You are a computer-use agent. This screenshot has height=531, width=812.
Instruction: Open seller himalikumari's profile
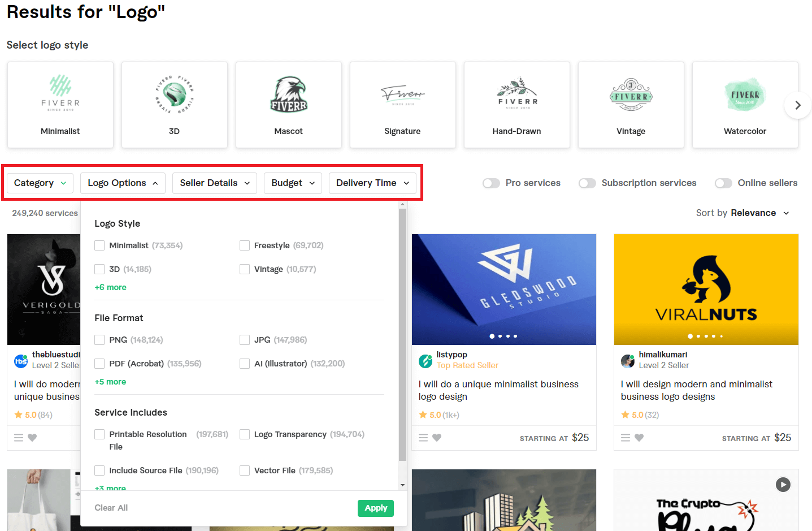[x=663, y=355]
